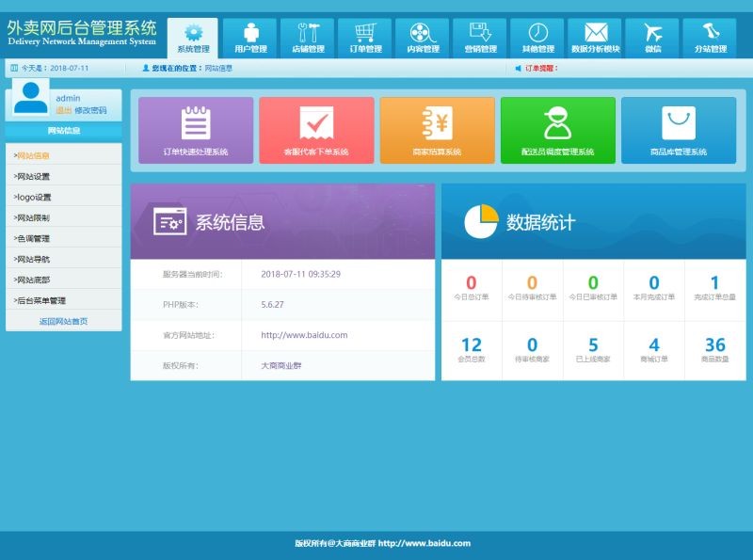Select 网站信息 in sidebar menu
The height and width of the screenshot is (560, 753).
pos(63,155)
